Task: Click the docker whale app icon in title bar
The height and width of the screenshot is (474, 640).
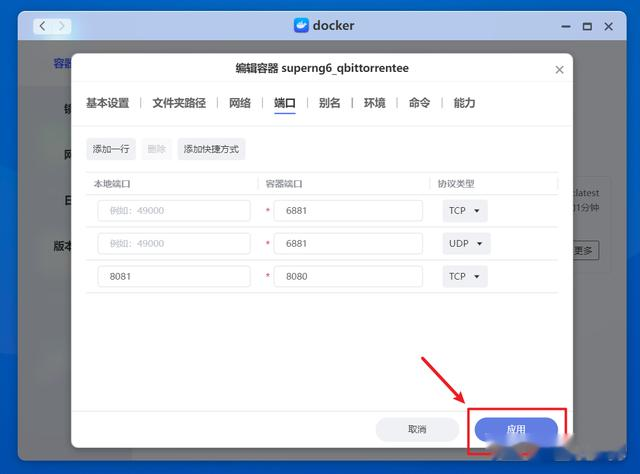Action: (301, 25)
